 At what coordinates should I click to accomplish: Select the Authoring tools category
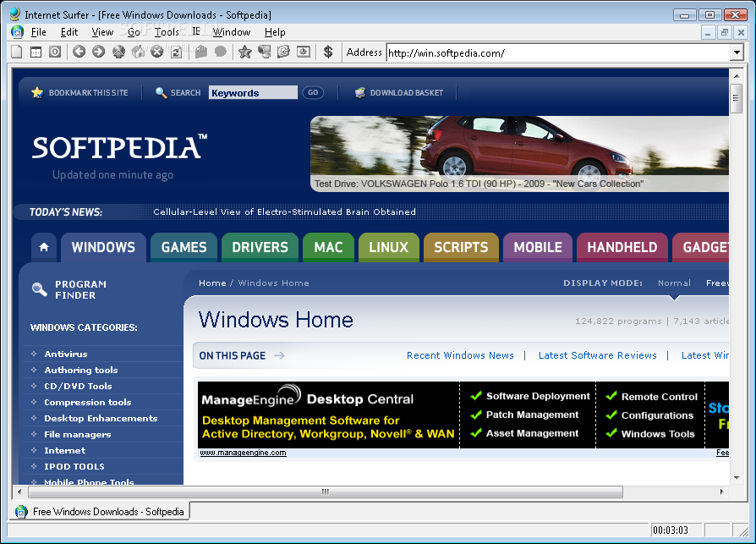point(81,370)
